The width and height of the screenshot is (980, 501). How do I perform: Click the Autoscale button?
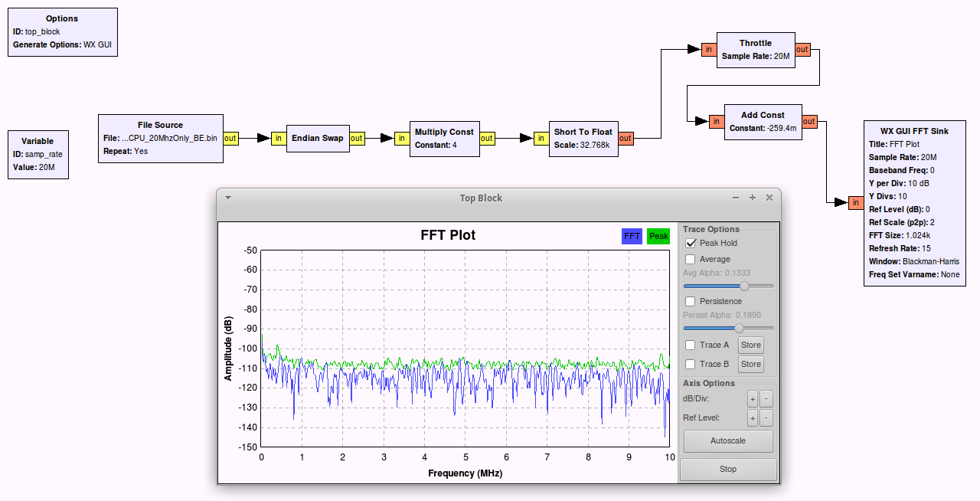pos(728,440)
